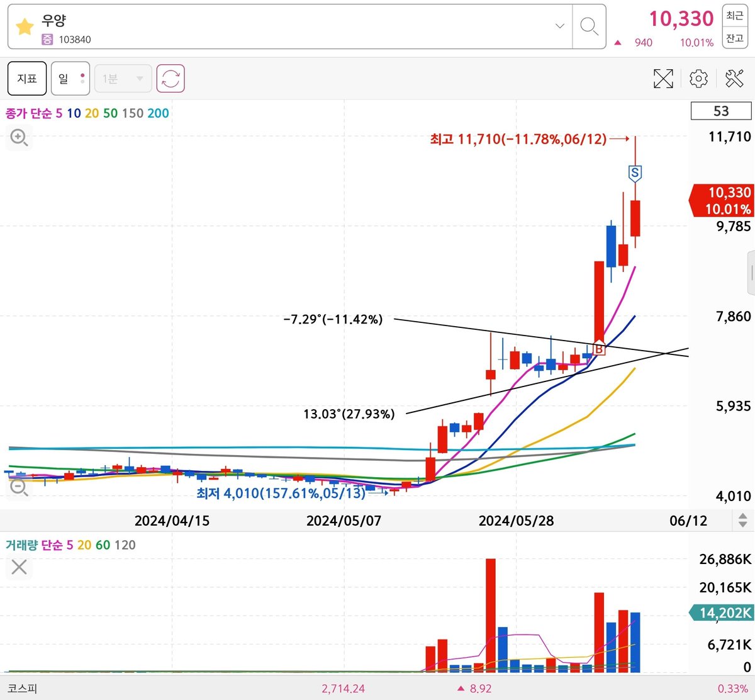Image resolution: width=755 pixels, height=700 pixels.
Task: Click the candle count box showing 53
Action: (x=721, y=111)
